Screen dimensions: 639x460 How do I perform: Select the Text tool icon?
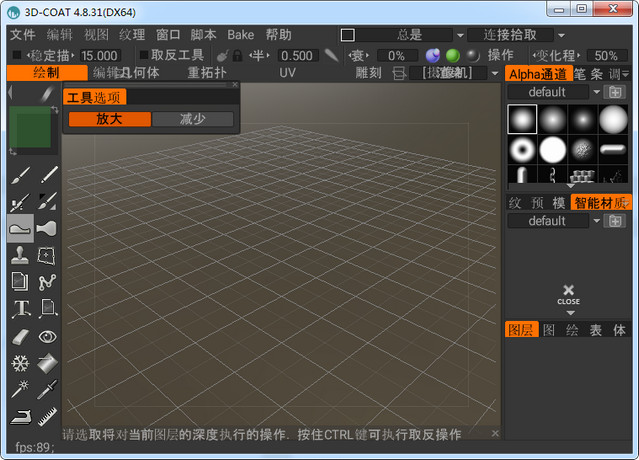tap(20, 309)
